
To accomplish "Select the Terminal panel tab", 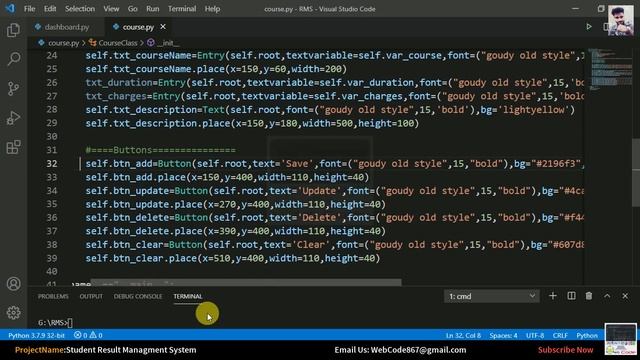I will [188, 296].
